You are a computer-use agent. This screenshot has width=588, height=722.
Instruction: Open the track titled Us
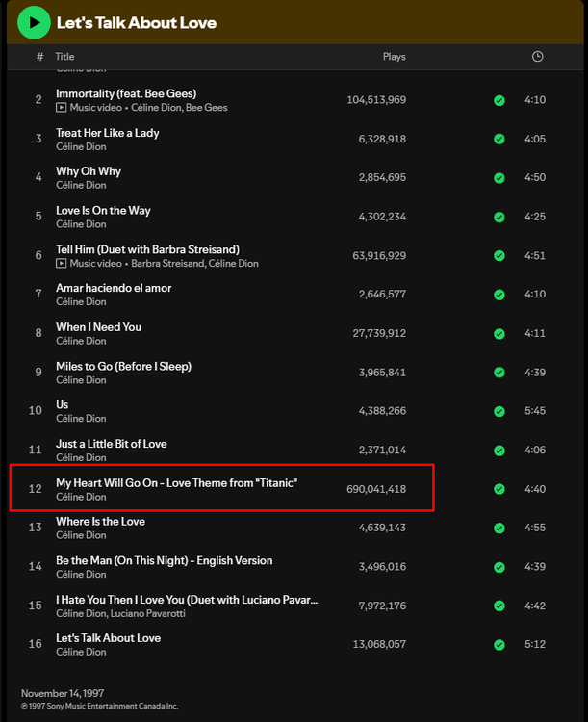point(63,404)
